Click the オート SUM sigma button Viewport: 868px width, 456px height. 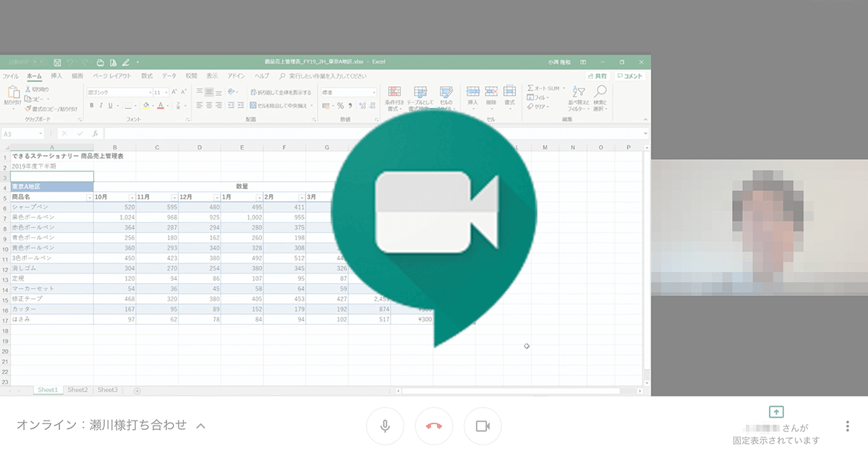(x=545, y=88)
